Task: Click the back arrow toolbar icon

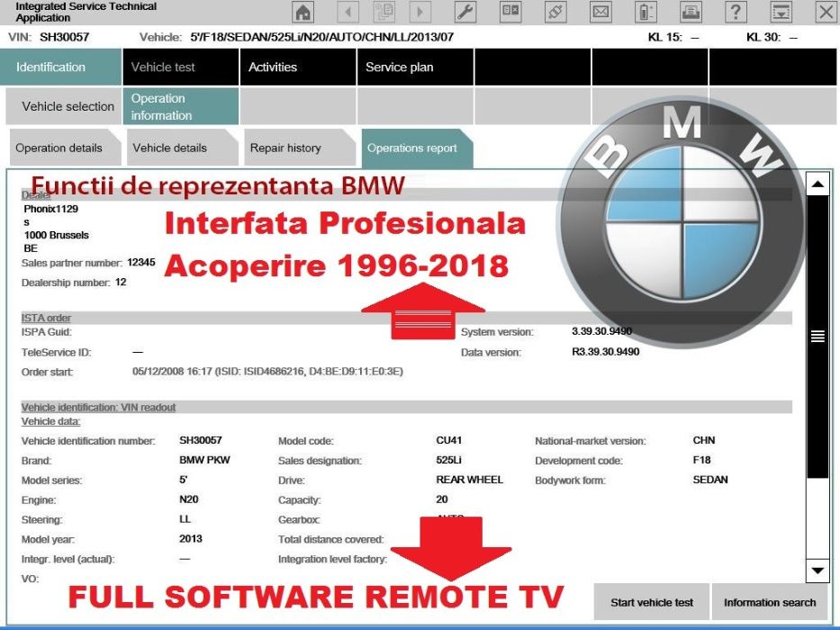Action: (348, 12)
